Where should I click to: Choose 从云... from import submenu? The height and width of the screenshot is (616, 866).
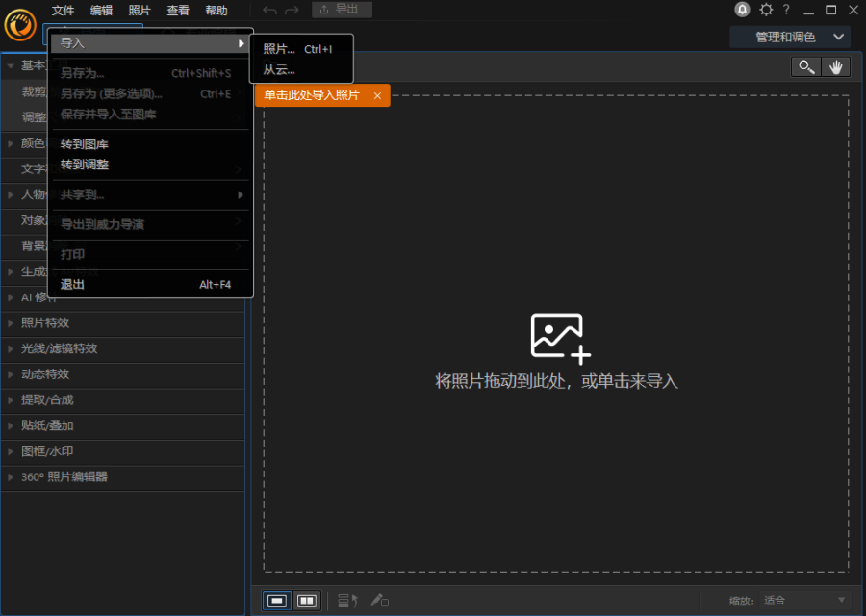point(301,70)
